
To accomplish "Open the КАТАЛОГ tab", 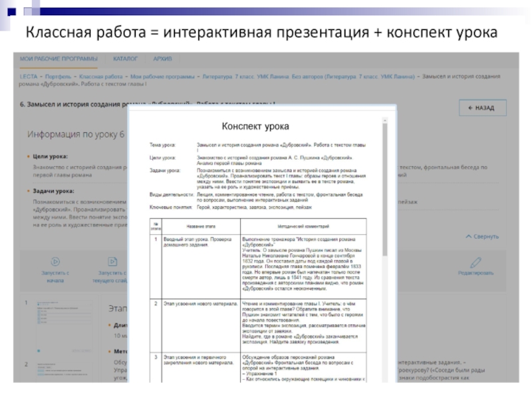I will click(x=126, y=59).
